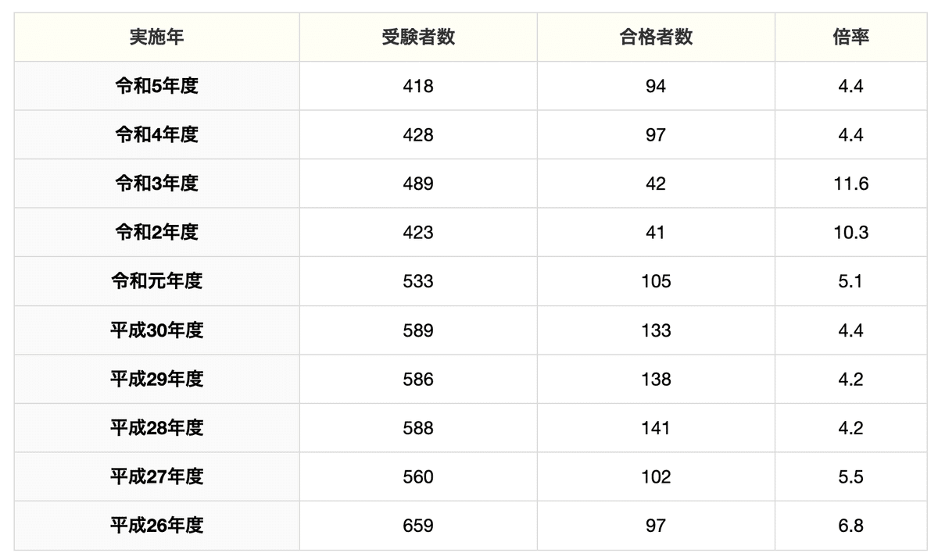Click the 受験者数 column header

[417, 37]
